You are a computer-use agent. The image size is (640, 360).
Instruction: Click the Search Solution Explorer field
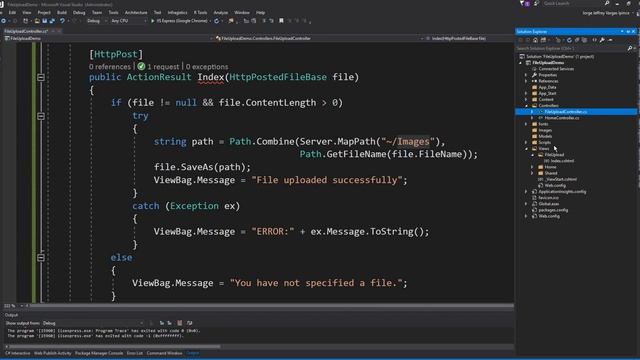click(571, 48)
